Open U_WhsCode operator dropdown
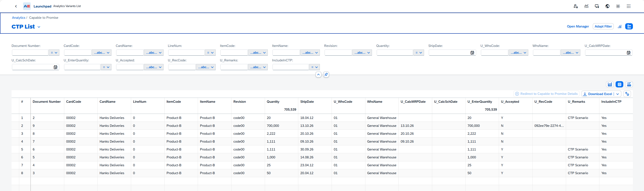The width and height of the screenshot is (644, 191). pos(518,53)
